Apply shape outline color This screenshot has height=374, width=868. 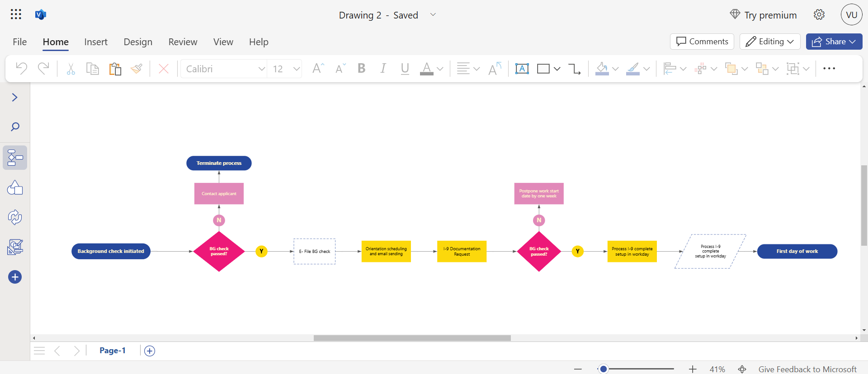click(x=633, y=69)
